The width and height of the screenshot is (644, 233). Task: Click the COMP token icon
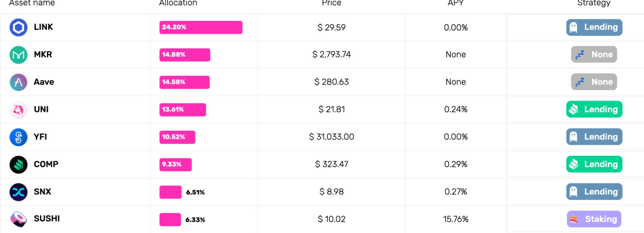coord(18,164)
